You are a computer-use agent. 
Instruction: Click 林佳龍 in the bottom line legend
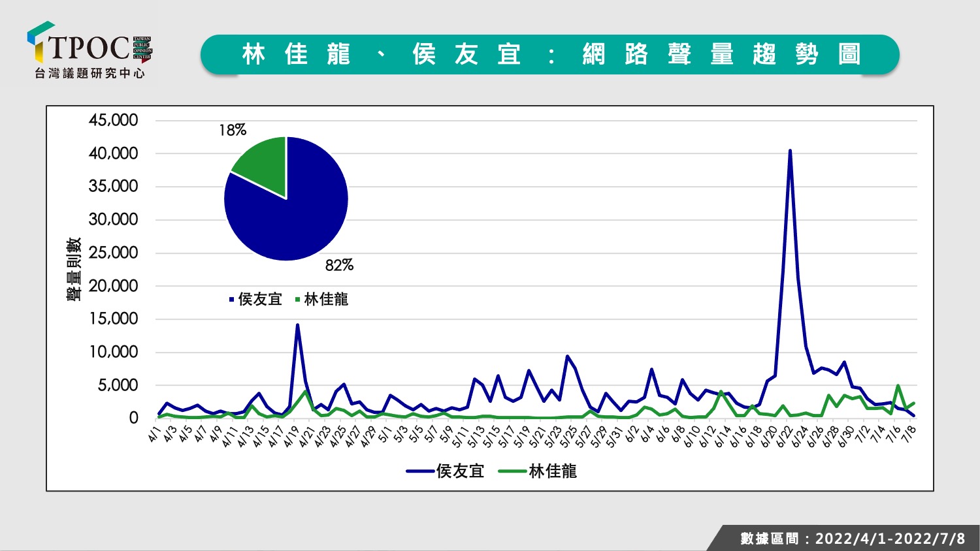(x=538, y=471)
